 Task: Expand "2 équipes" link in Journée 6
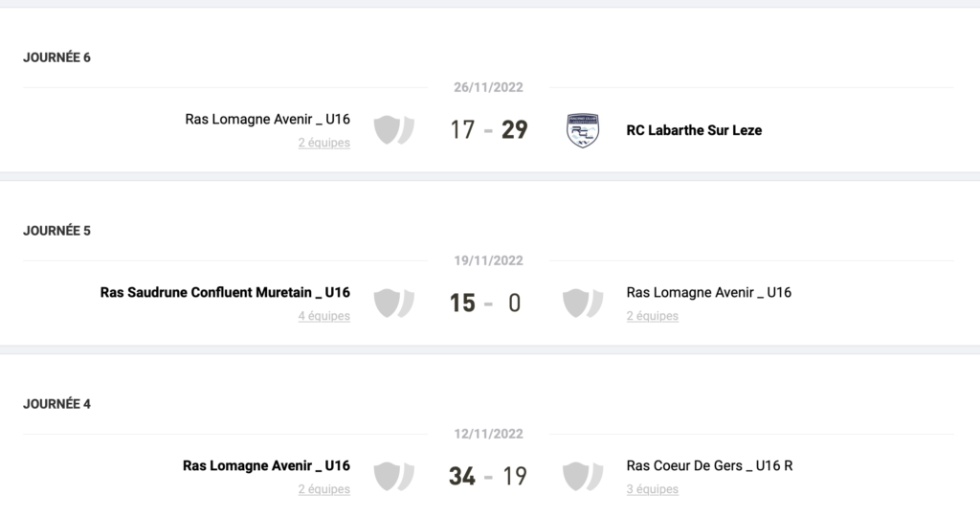click(x=323, y=143)
